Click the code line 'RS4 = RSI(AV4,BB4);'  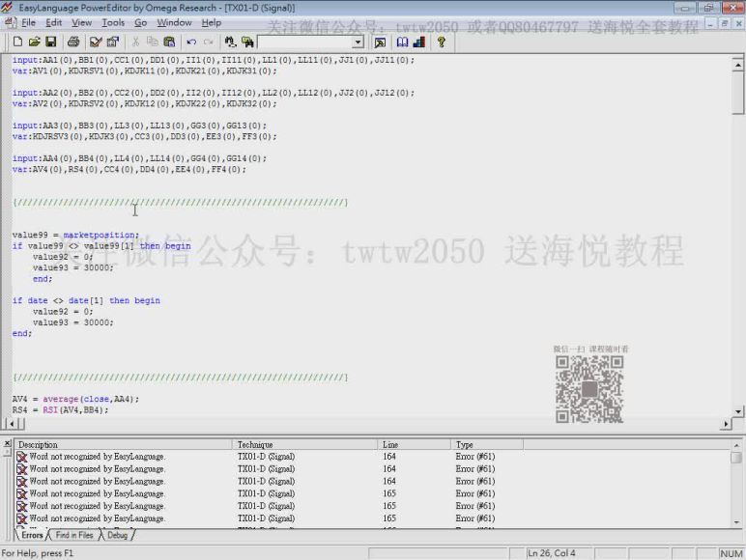[x=61, y=409]
